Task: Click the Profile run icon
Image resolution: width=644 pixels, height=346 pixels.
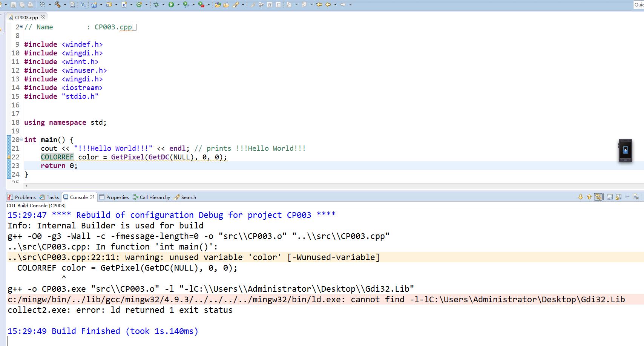Action: pos(186,5)
